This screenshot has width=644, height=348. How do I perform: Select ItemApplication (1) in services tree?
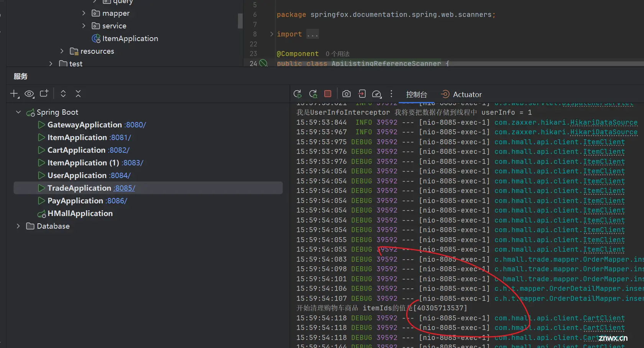83,163
